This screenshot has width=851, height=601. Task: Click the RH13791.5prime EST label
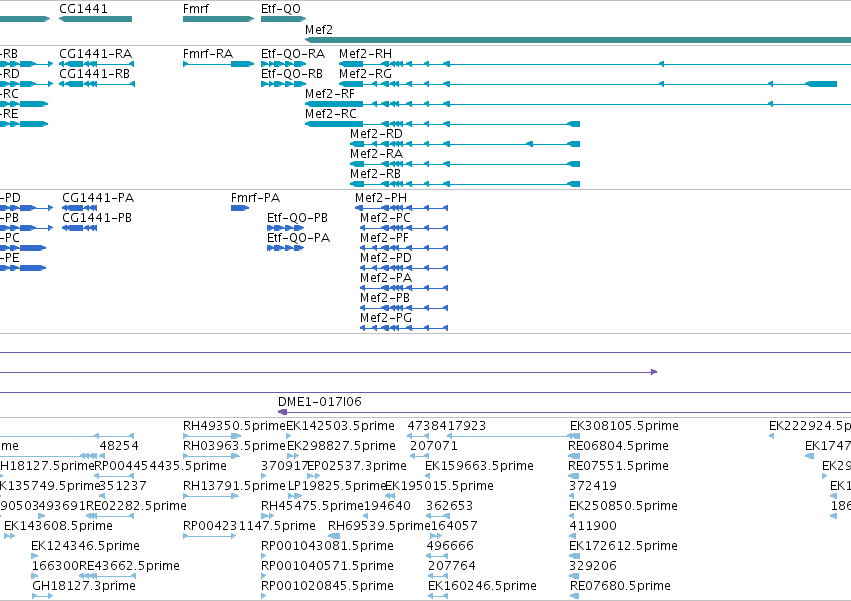(234, 486)
